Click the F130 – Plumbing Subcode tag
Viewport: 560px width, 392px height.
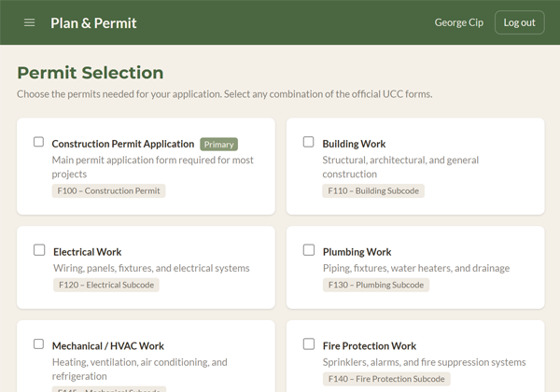coord(376,285)
